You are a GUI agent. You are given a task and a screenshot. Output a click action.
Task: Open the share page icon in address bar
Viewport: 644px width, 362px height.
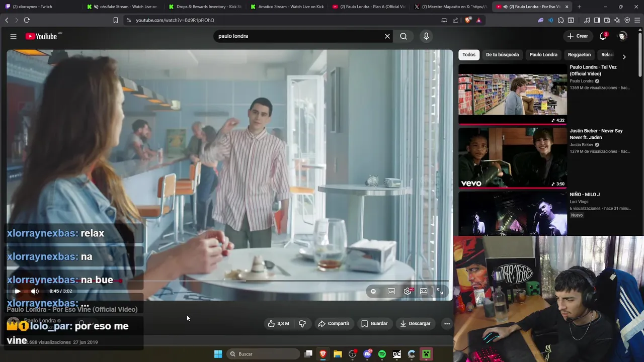pyautogui.click(x=455, y=20)
